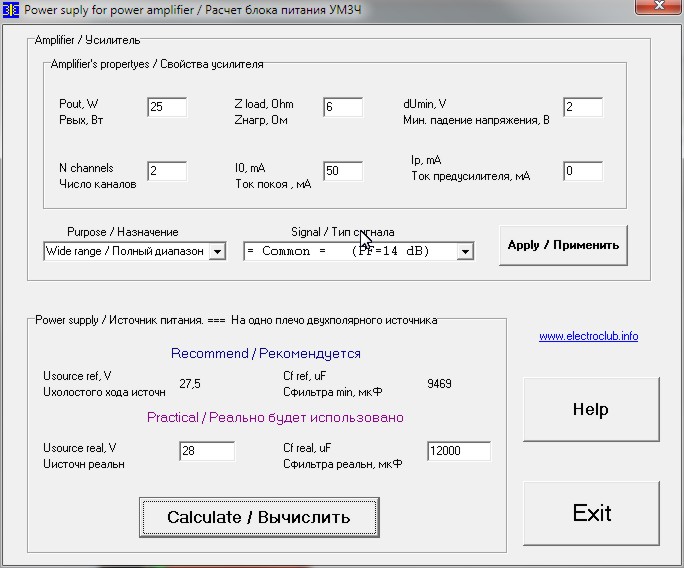
Task: Click the Usource real, V input field
Action: coord(207,451)
